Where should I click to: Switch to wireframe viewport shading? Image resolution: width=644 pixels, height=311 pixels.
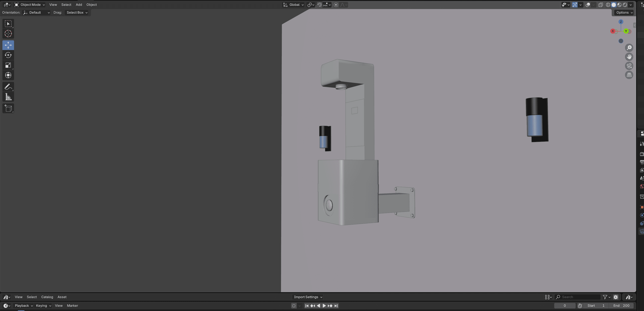[608, 5]
